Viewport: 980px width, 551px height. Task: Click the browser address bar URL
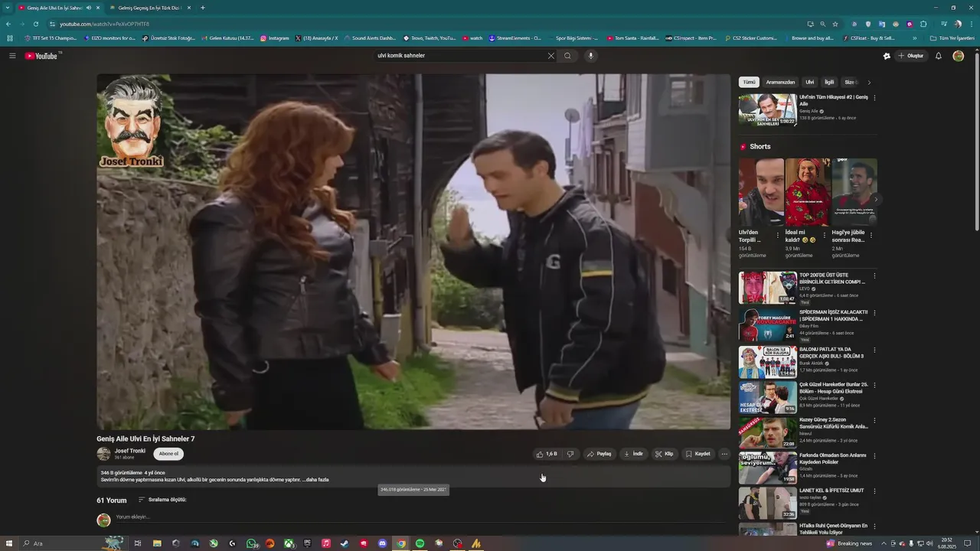(x=105, y=24)
